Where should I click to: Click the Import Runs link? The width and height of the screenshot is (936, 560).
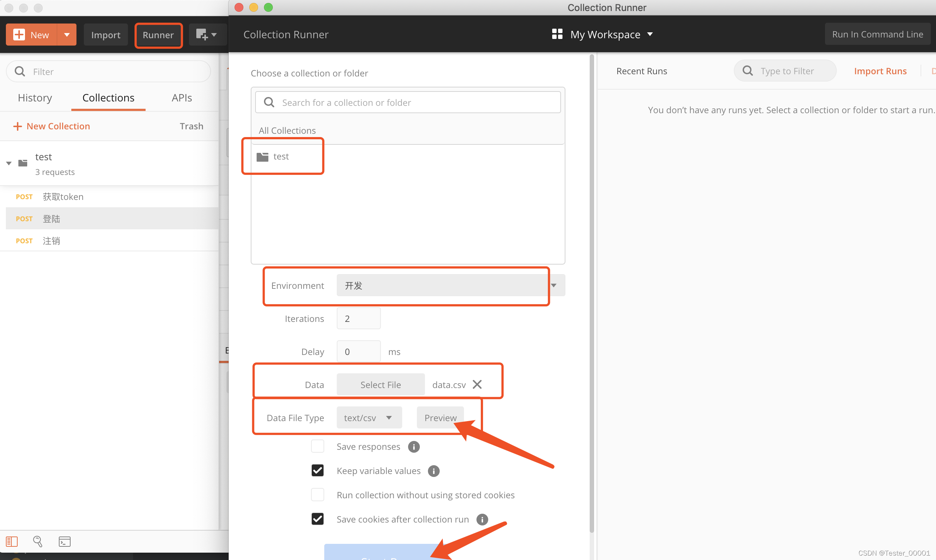click(880, 71)
